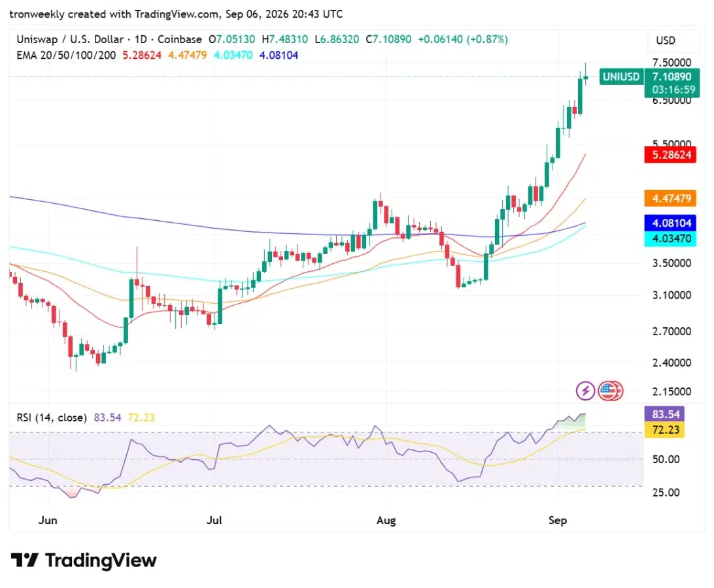Image resolution: width=714 pixels, height=588 pixels.
Task: Click the 3.10000 price axis label
Action: [671, 295]
